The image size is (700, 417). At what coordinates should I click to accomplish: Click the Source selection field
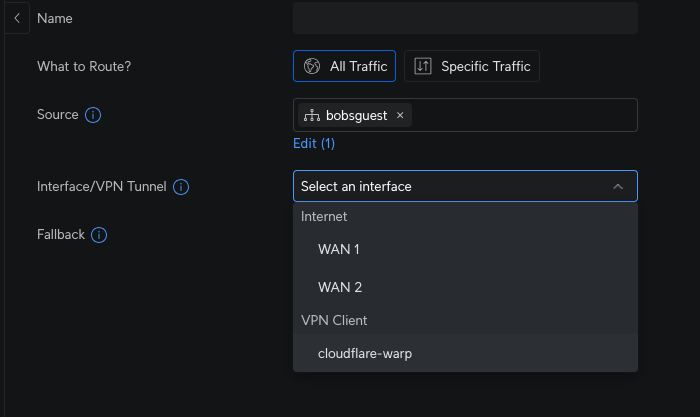coord(465,115)
